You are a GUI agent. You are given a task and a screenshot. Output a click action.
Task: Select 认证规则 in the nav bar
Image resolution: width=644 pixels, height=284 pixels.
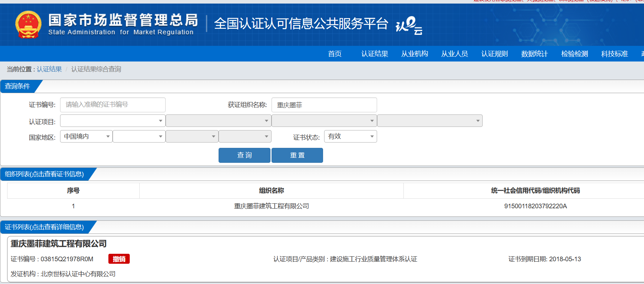point(495,54)
